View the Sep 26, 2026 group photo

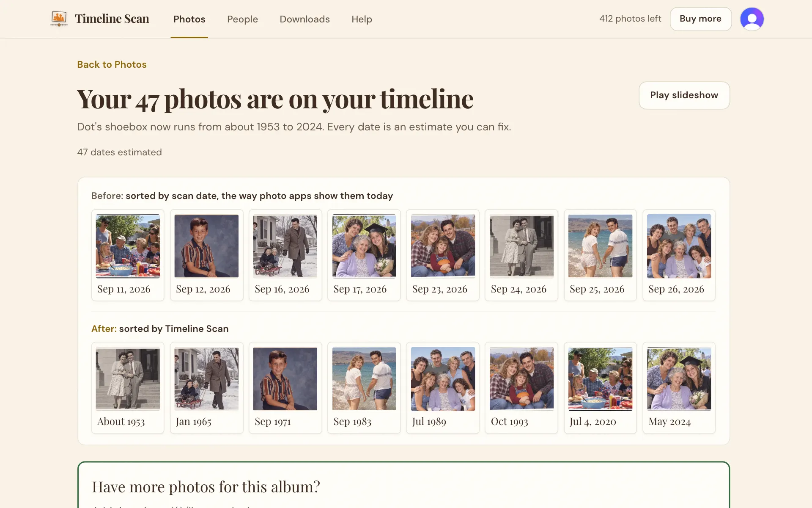[x=679, y=246]
